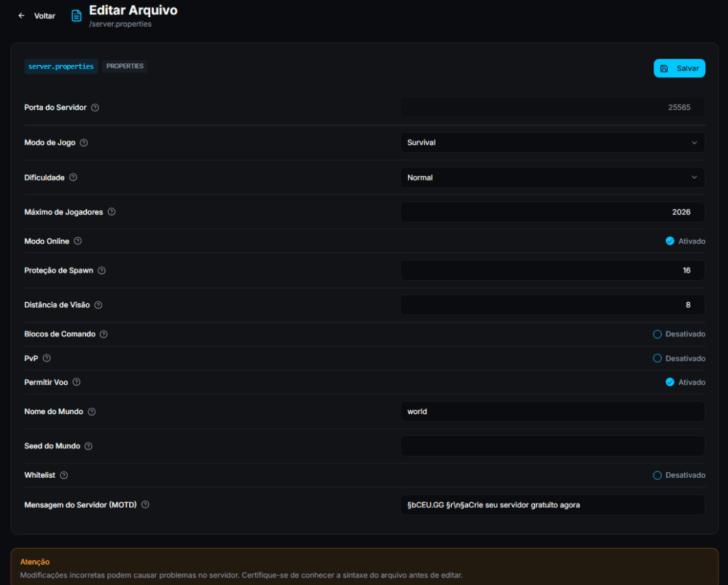Click the PROPERTIES label tab
Screen dimensions: 728x585
(x=124, y=66)
